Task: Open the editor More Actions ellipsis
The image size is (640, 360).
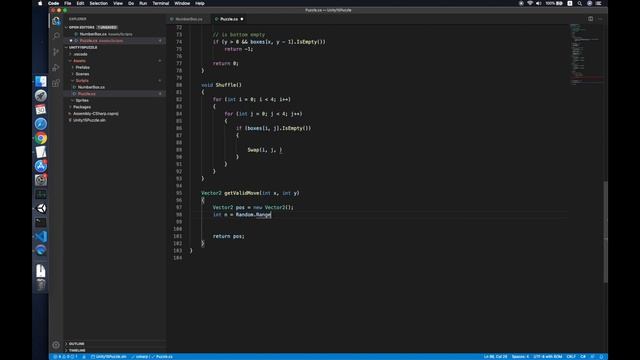Action: [x=600, y=19]
